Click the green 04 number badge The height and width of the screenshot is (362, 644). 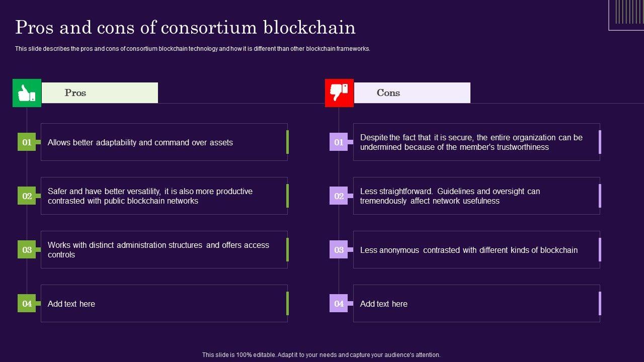coord(27,303)
